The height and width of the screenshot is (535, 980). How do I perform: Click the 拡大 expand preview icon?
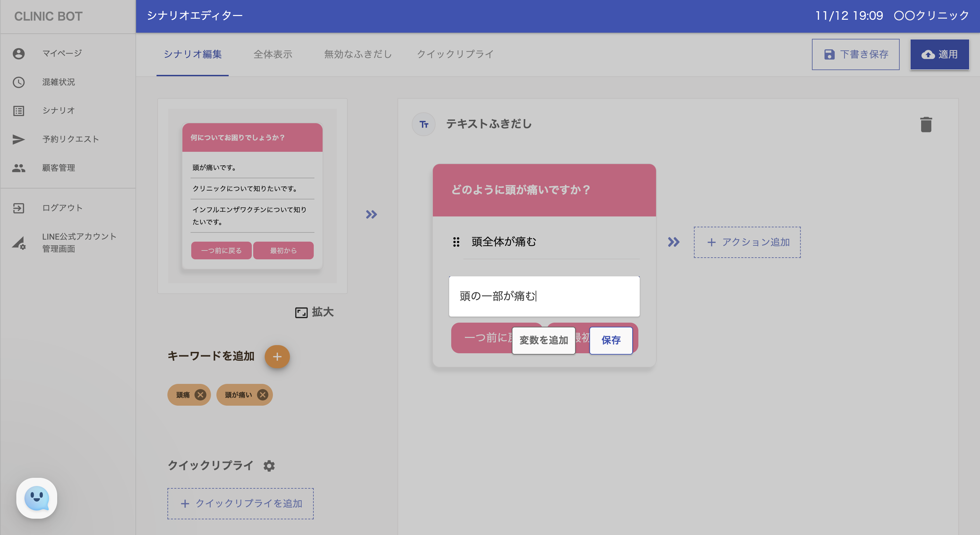[301, 312]
